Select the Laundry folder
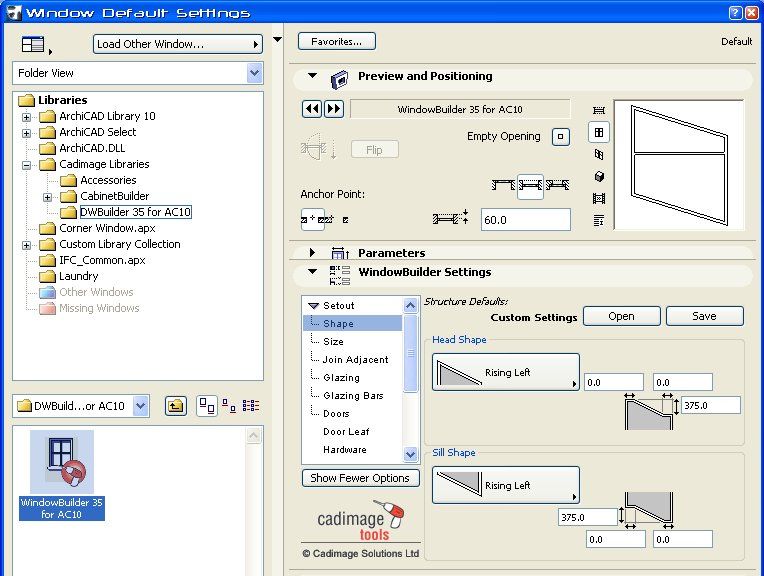The width and height of the screenshot is (764, 576). click(68, 276)
